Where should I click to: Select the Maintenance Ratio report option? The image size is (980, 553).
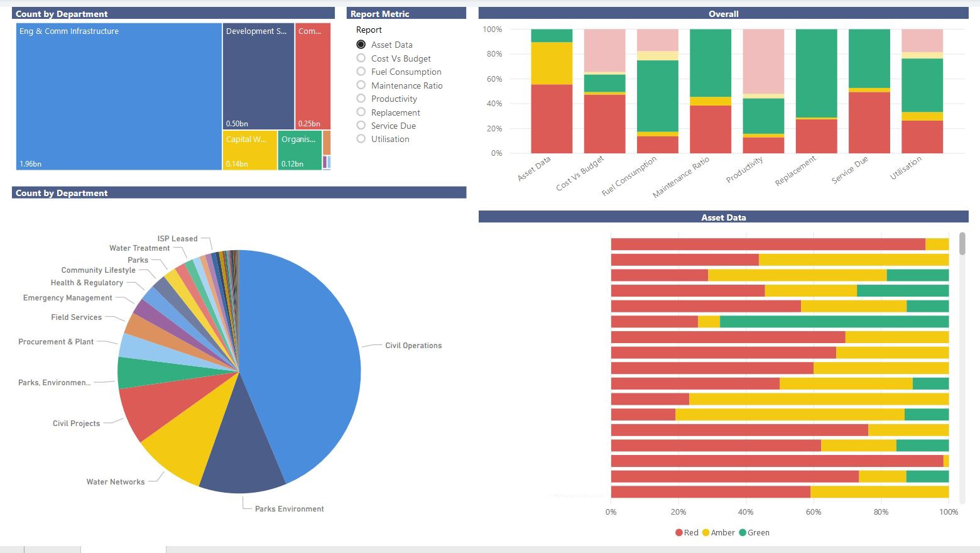(361, 85)
